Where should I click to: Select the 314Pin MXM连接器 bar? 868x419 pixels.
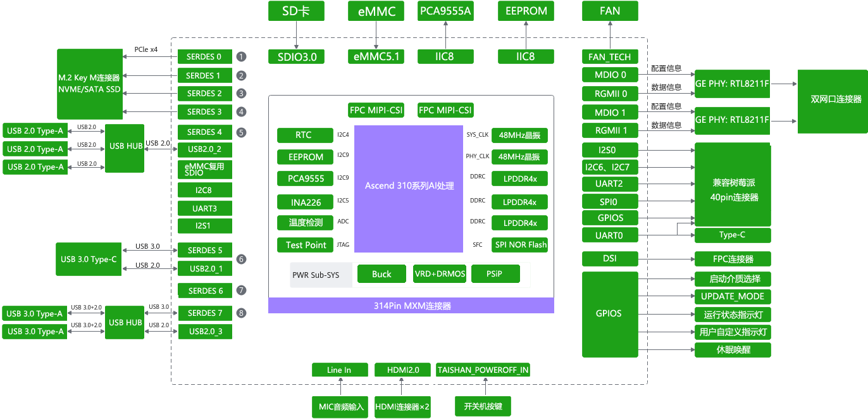click(411, 306)
